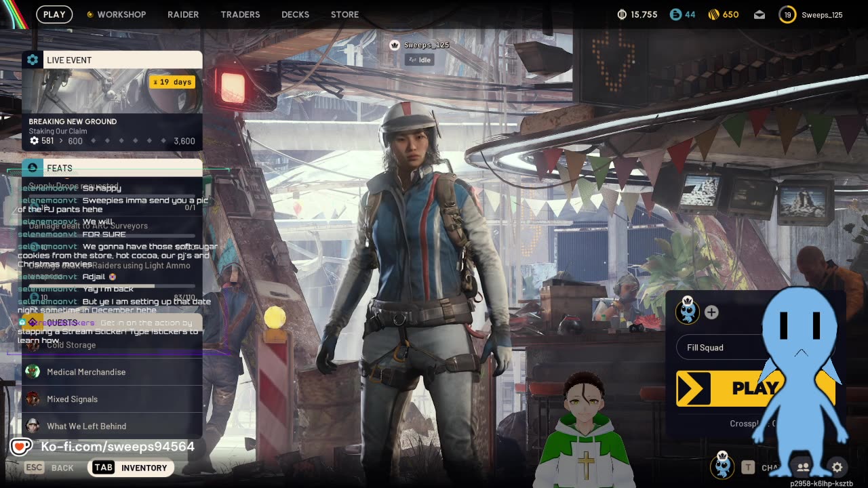Open the RAIDER tab

coord(183,14)
